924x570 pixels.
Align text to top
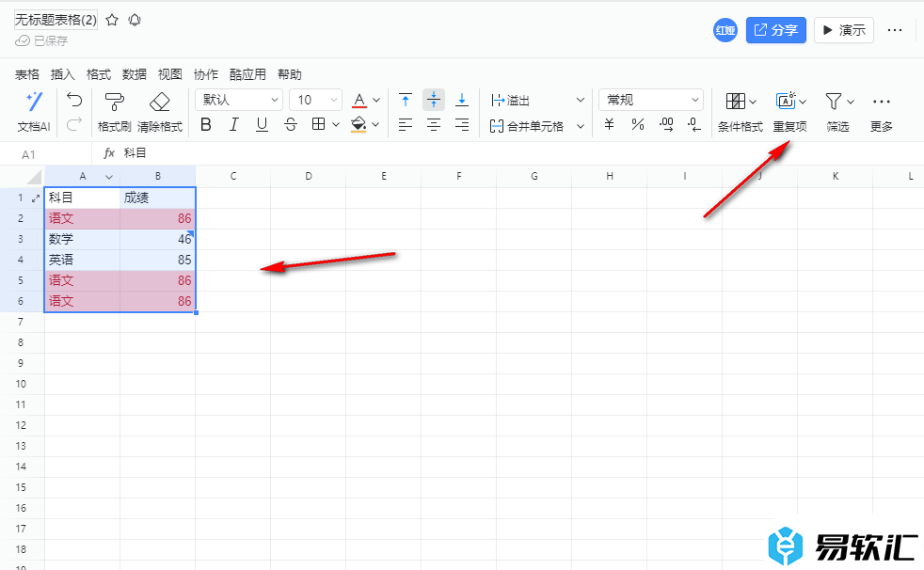[406, 100]
